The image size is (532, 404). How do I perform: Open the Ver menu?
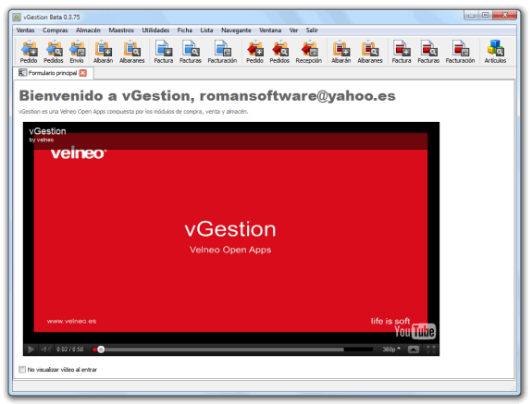pyautogui.click(x=293, y=31)
